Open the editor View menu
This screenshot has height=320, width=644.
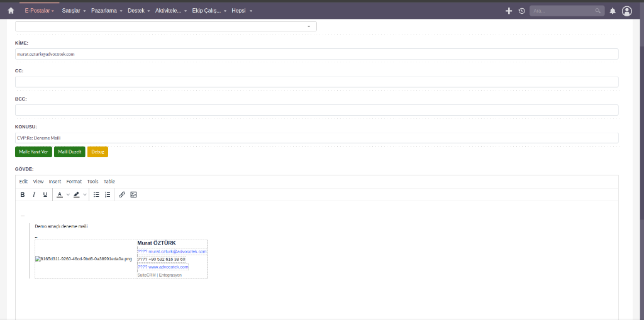[38, 181]
